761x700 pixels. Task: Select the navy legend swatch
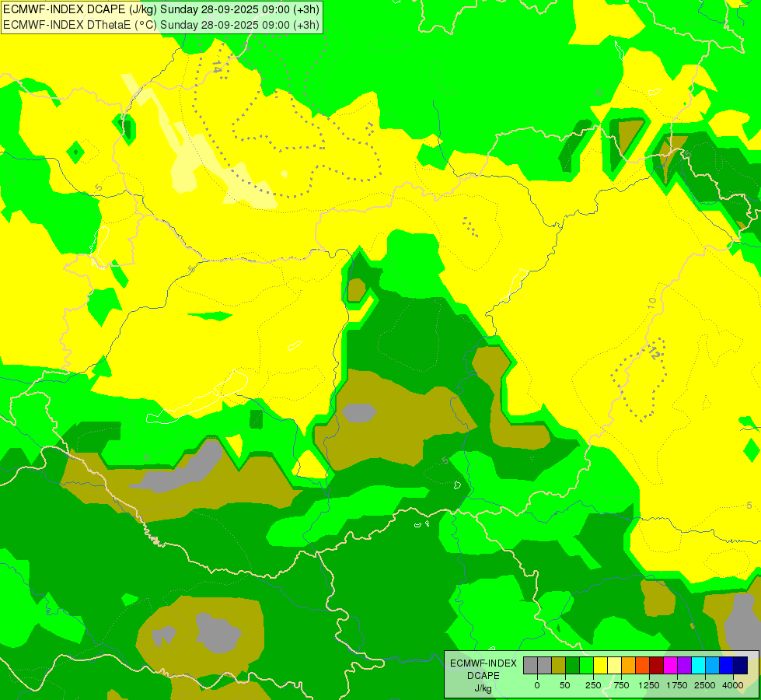(x=741, y=665)
